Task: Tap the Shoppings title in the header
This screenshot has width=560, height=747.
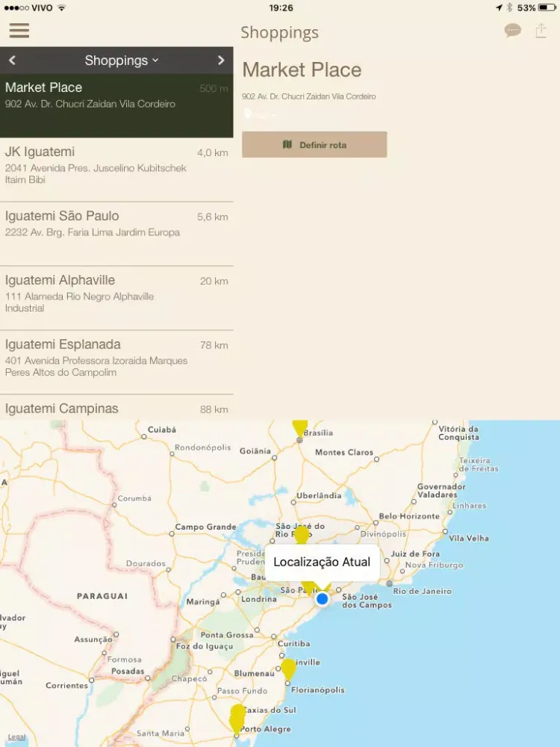Action: click(279, 33)
